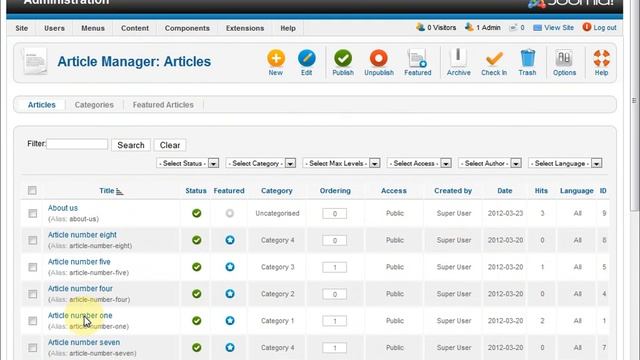
Task: Check the select-all checkbox in table header
Action: pyautogui.click(x=32, y=191)
